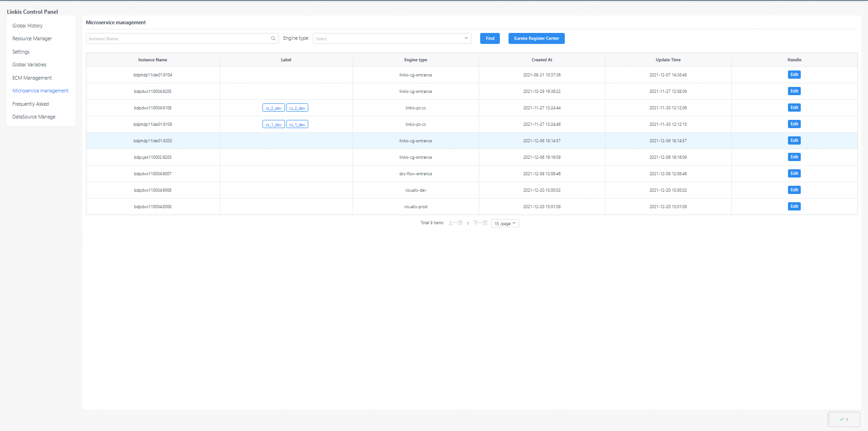This screenshot has height=431, width=868.
Task: Click the floating widget icon at bottom right
Action: [x=844, y=420]
